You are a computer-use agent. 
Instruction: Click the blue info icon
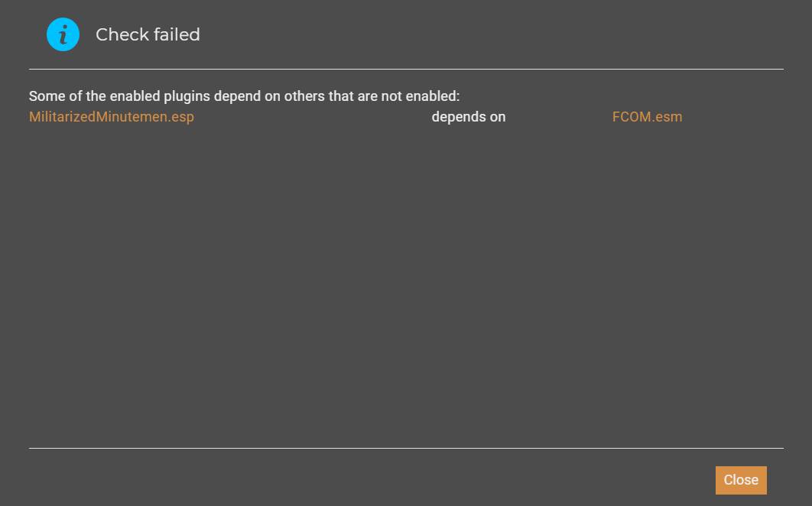[x=63, y=34]
